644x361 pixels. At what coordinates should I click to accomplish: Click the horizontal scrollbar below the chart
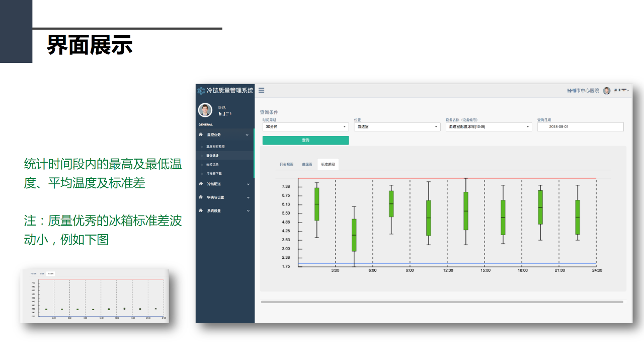tap(442, 302)
